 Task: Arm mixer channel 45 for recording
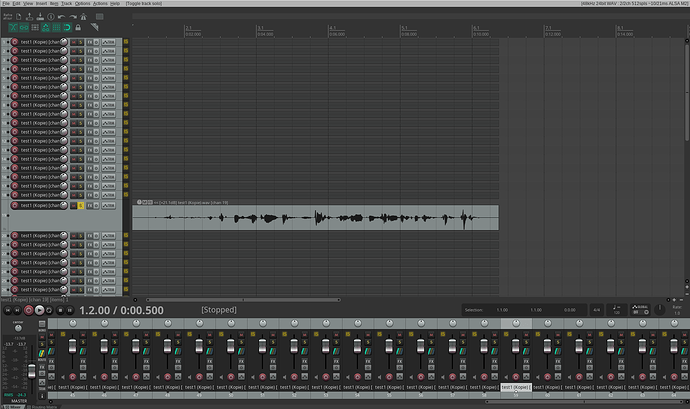coord(73,377)
